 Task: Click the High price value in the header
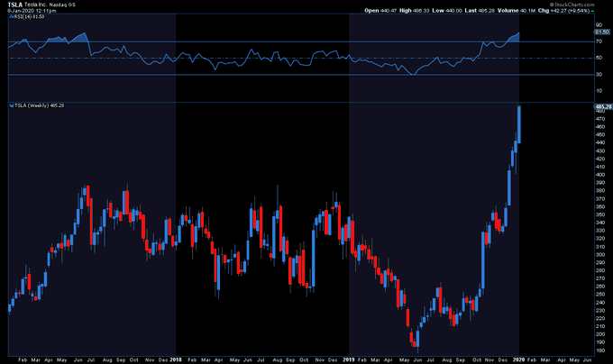click(421, 11)
